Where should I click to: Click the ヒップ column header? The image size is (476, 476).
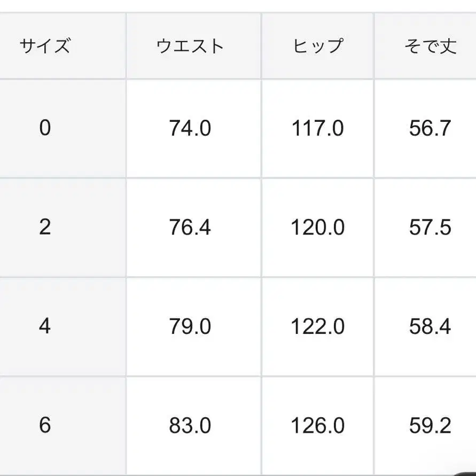click(317, 46)
